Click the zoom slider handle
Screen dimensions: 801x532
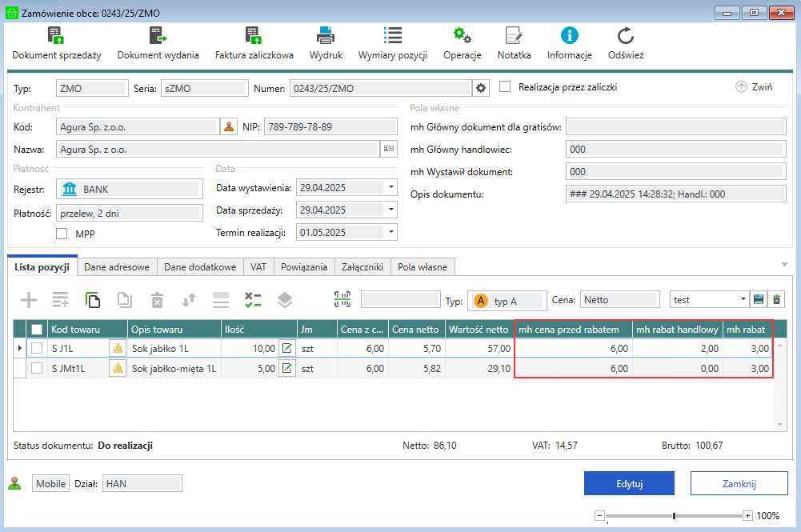(x=675, y=516)
